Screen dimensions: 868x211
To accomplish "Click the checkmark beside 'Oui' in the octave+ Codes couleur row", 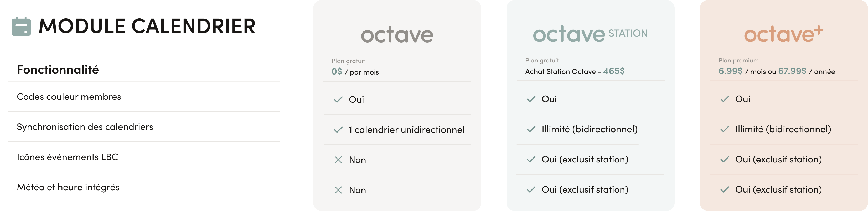I will 725,99.
